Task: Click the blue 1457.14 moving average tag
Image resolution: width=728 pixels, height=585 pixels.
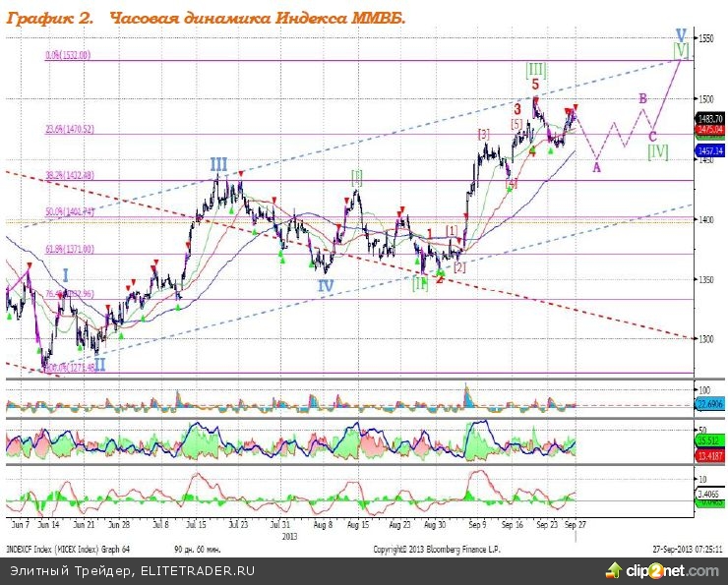Action: coord(710,151)
